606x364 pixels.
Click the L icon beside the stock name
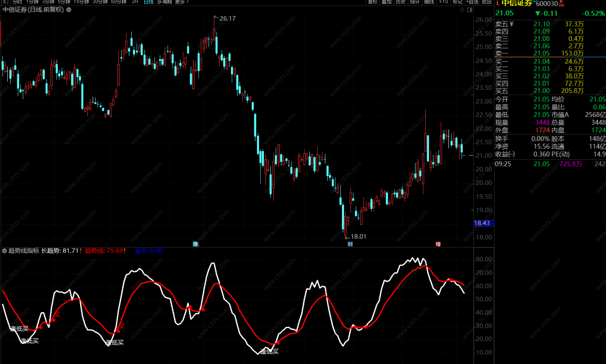pyautogui.click(x=498, y=4)
